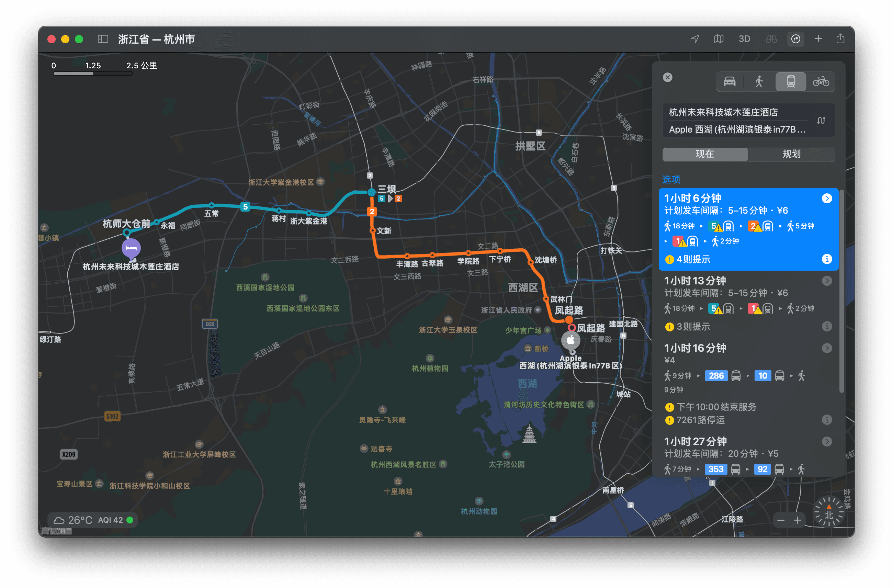The image size is (893, 588).
Task: Click 西溪国家湿地公园 landmark label
Action: tap(265, 287)
